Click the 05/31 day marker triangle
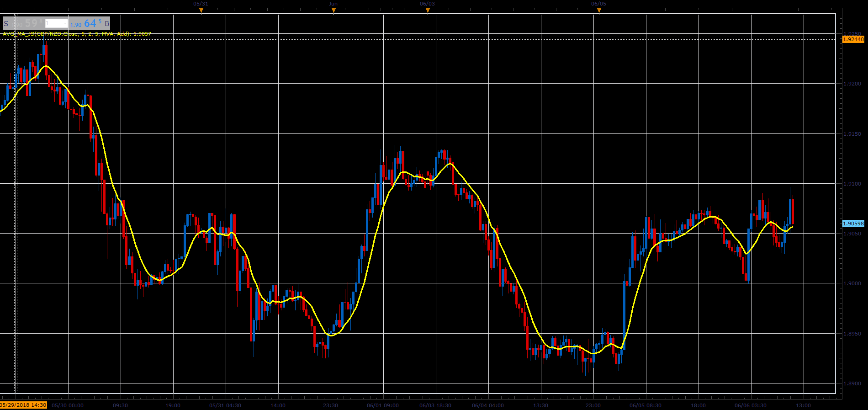This screenshot has width=868, height=410. tap(201, 11)
